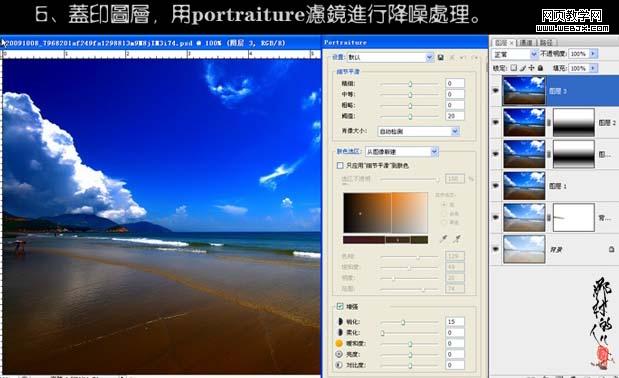Toggle visibility of the third layer from top
The image size is (619, 378).
[x=495, y=154]
